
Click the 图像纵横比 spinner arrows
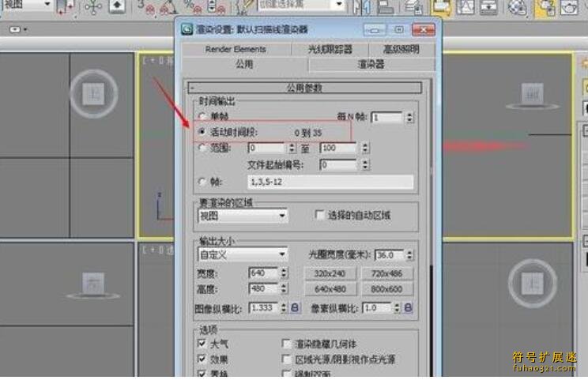(x=284, y=307)
